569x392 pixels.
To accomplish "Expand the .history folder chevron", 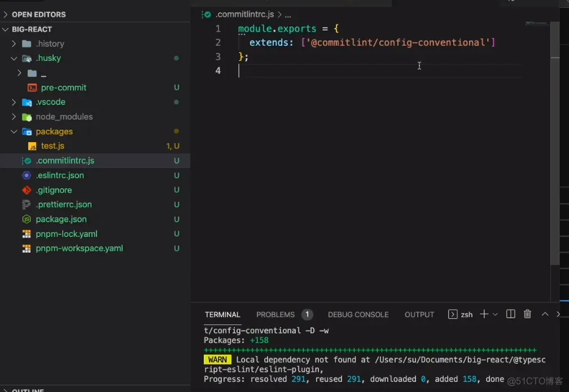I will point(14,44).
